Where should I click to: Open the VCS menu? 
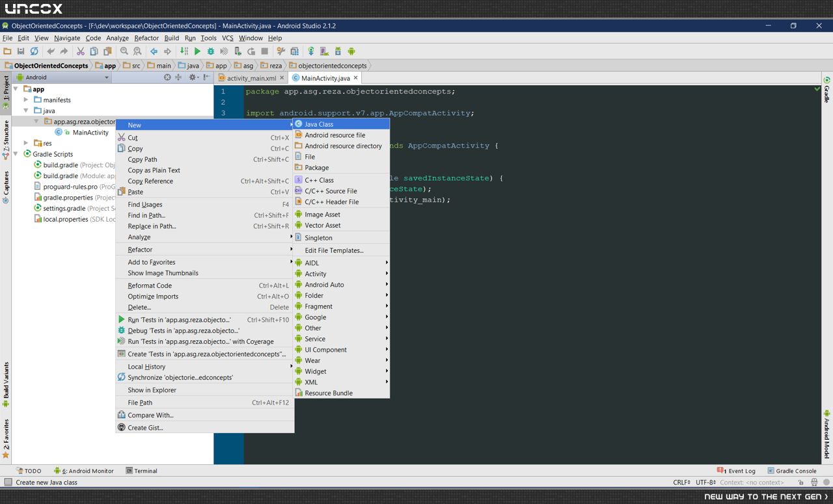(x=227, y=38)
